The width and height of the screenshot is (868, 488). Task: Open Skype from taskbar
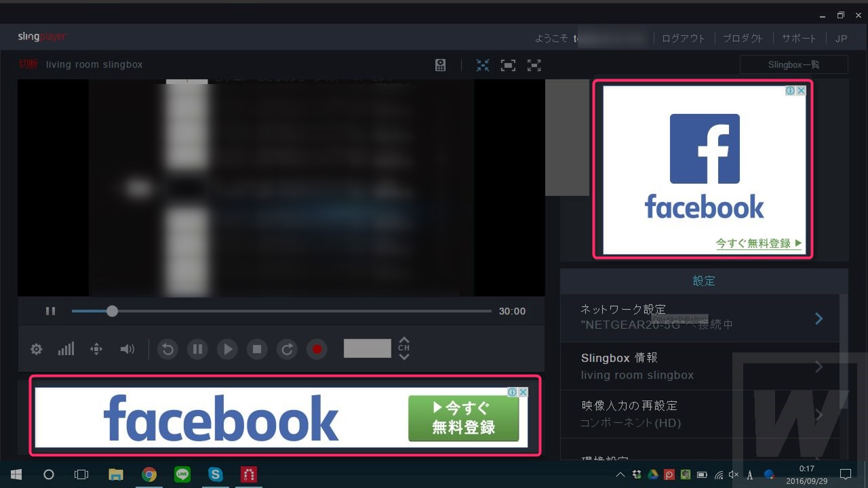pyautogui.click(x=216, y=474)
